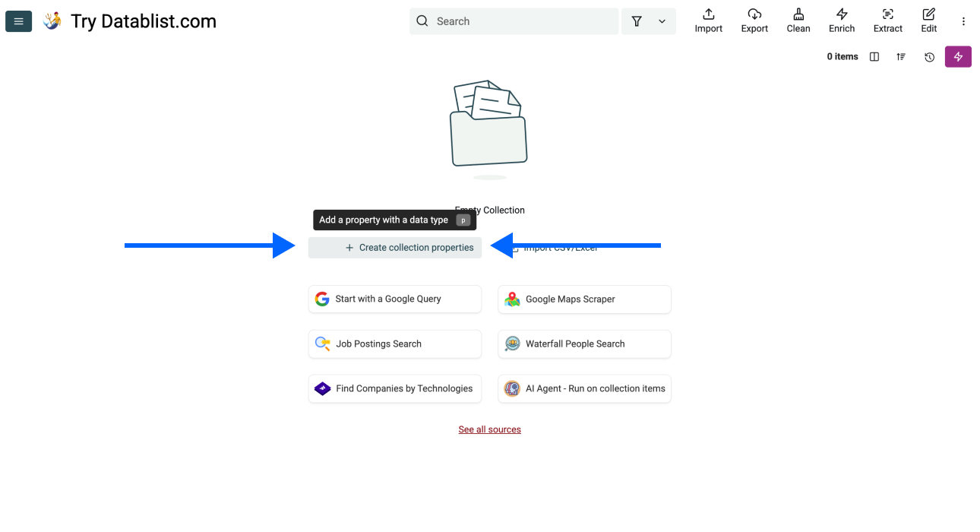Viewport: 980px width, 532px height.
Task: Select Google Maps Scraper source
Action: pyautogui.click(x=584, y=299)
